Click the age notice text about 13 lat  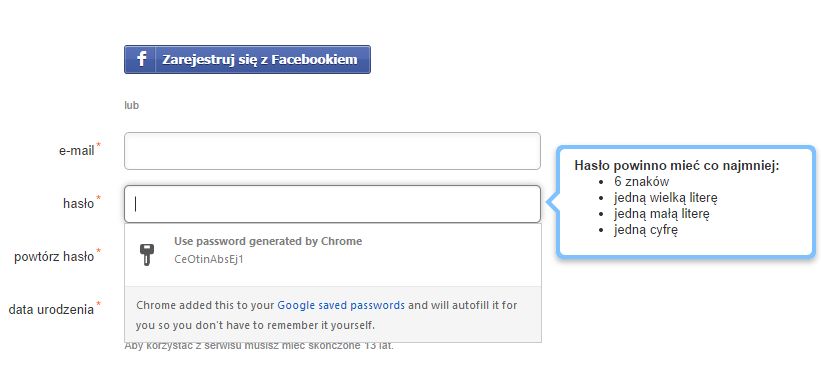click(x=259, y=346)
